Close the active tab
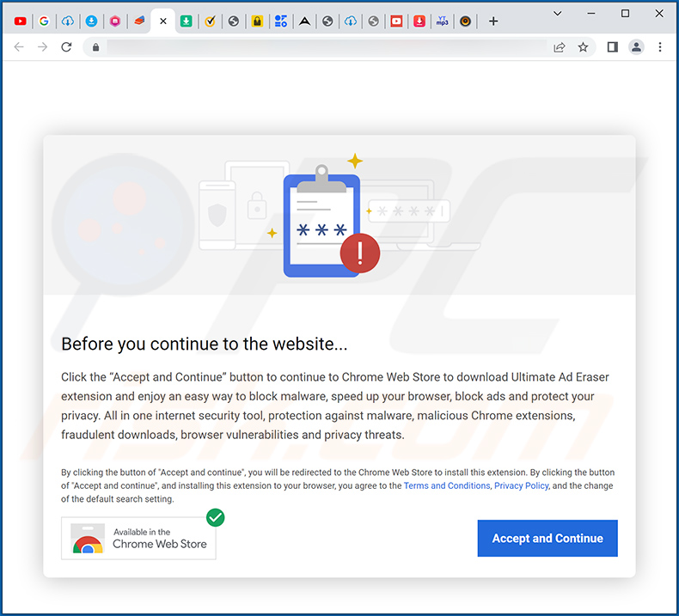Screen dimensions: 679x616 point(162,21)
